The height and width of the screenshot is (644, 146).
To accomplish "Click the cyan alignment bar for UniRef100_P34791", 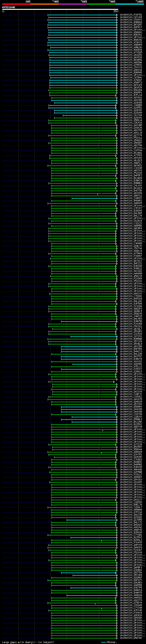I will point(83,15).
